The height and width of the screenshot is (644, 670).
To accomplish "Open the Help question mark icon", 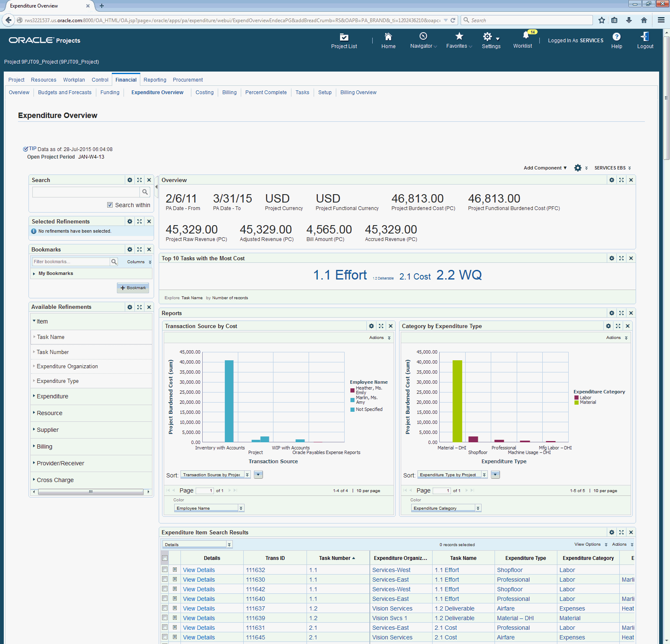I will point(616,36).
